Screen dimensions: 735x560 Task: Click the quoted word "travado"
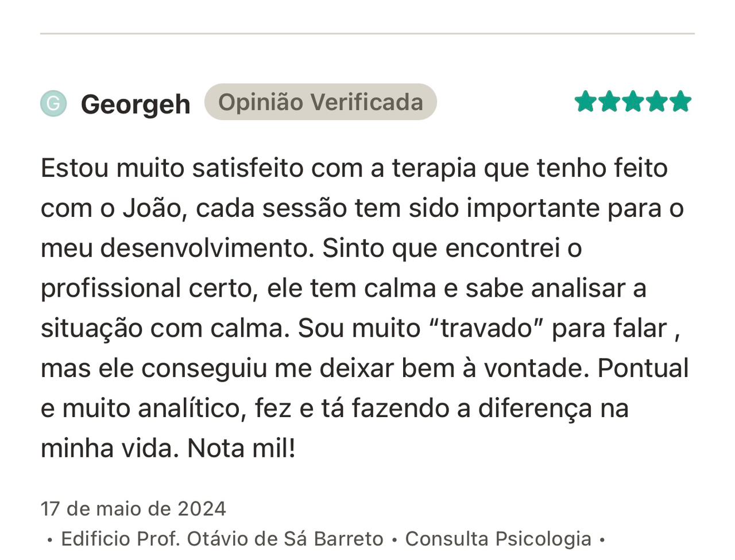pyautogui.click(x=486, y=328)
